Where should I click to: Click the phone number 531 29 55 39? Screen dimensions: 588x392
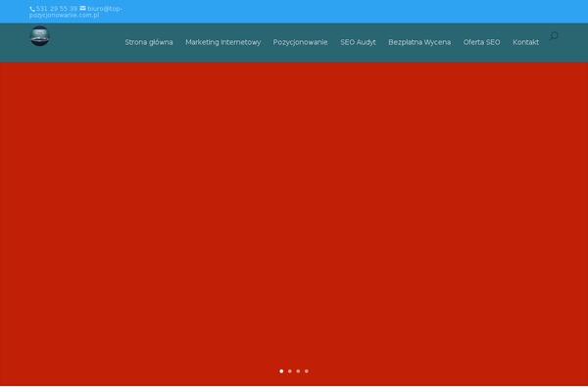pos(57,8)
